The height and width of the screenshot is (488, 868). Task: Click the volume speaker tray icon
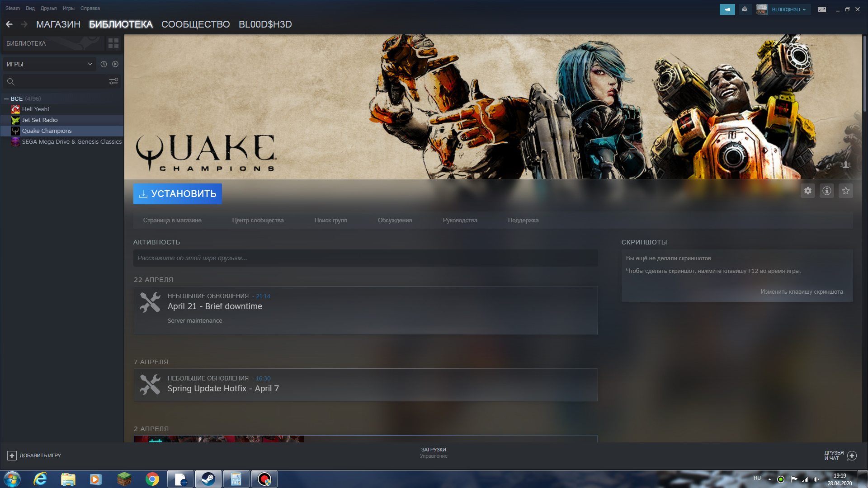[816, 479]
